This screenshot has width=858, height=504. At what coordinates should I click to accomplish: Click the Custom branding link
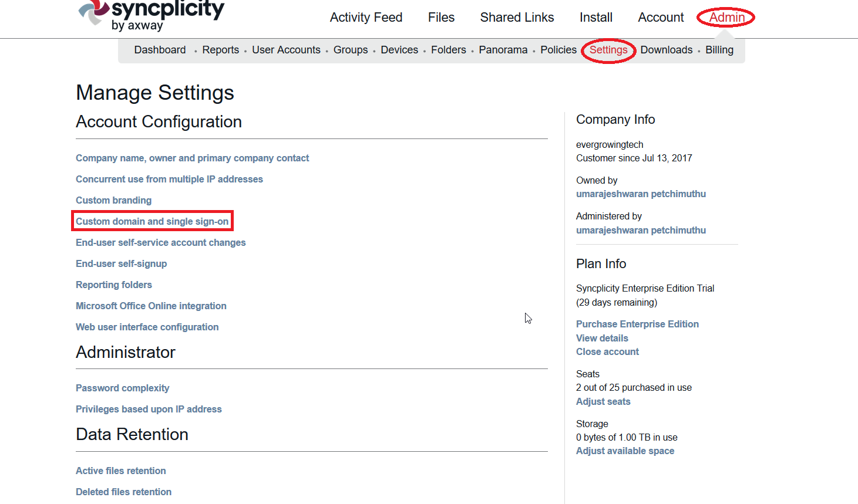pyautogui.click(x=113, y=200)
